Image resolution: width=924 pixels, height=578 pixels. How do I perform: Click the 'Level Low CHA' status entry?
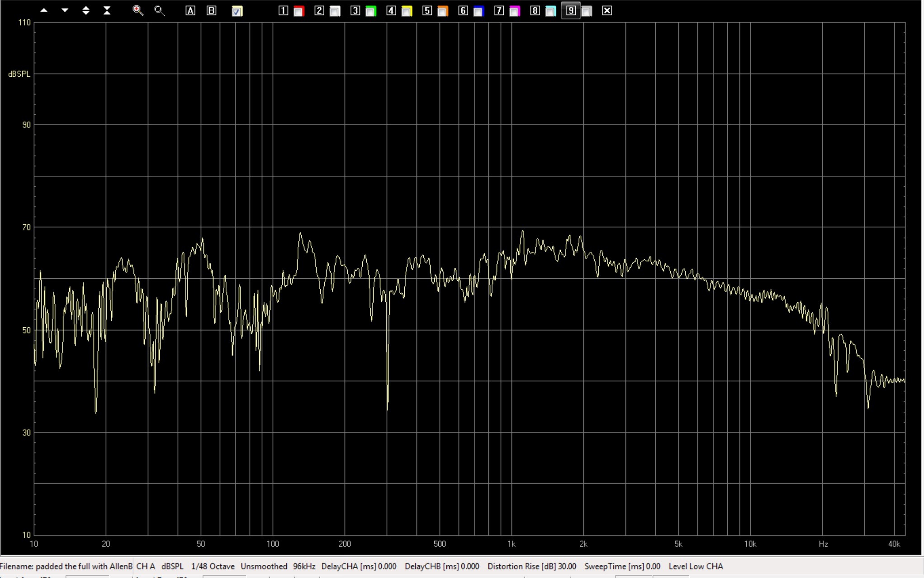[696, 566]
